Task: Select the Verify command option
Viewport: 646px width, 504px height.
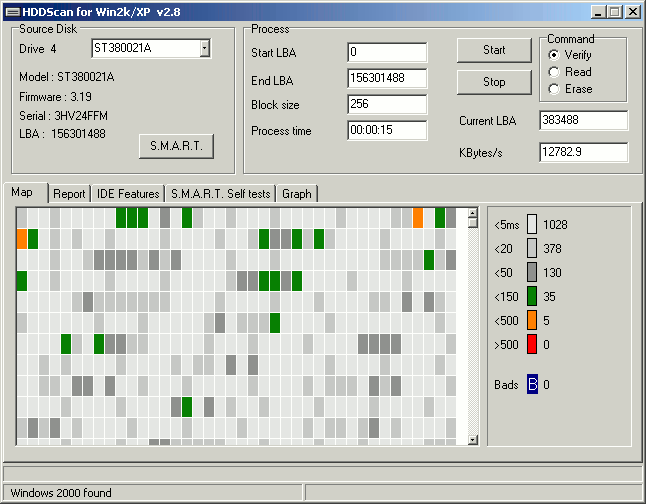Action: (554, 55)
